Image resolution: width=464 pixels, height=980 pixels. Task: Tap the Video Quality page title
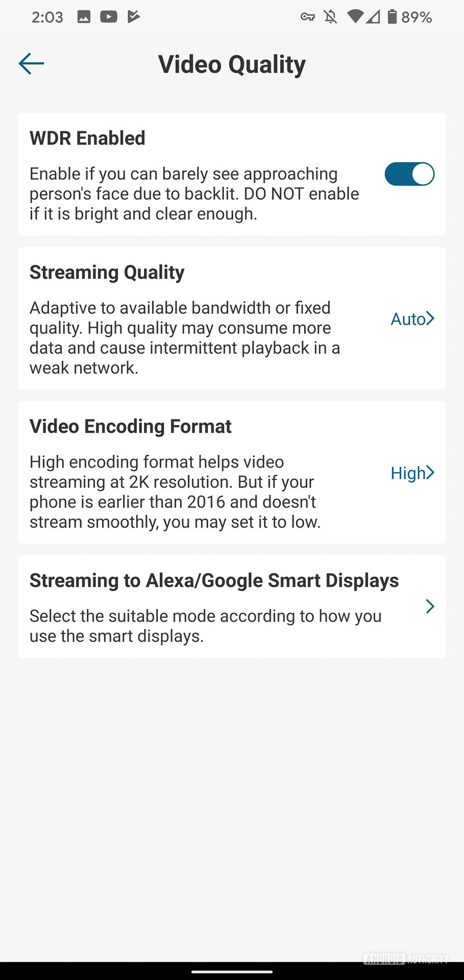232,65
